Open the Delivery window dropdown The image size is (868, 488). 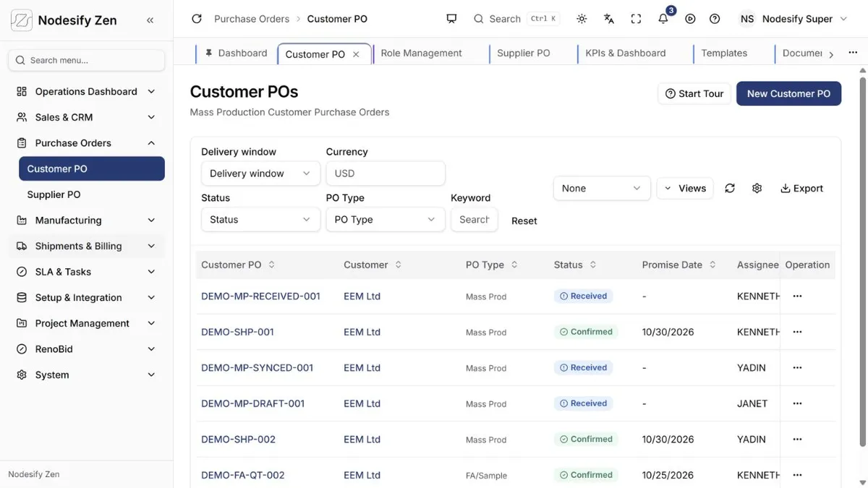coord(260,174)
